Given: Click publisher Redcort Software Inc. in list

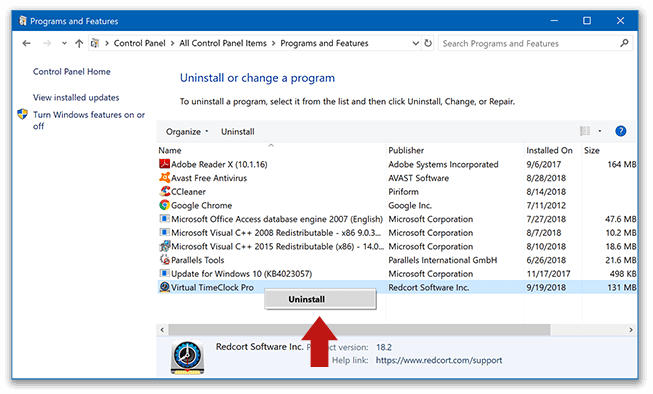Looking at the screenshot, I should coord(429,288).
